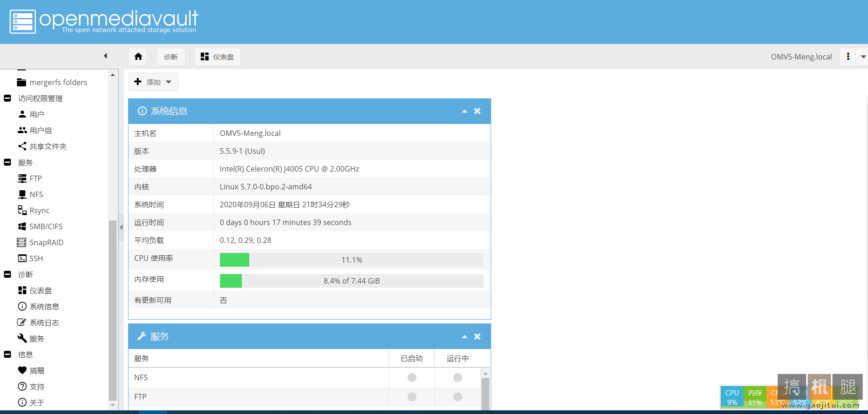Select the 处理器 value Intel Celeron J4005
This screenshot has width=868, height=414.
289,169
